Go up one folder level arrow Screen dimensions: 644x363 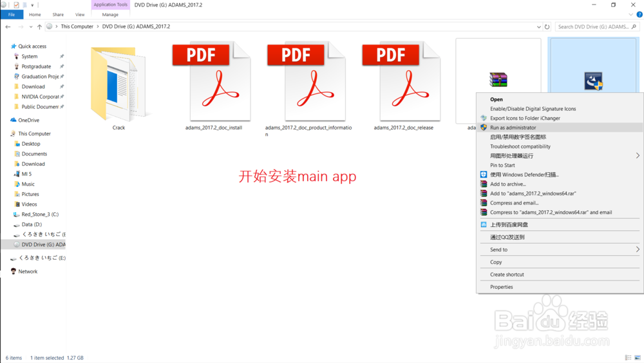click(39, 26)
